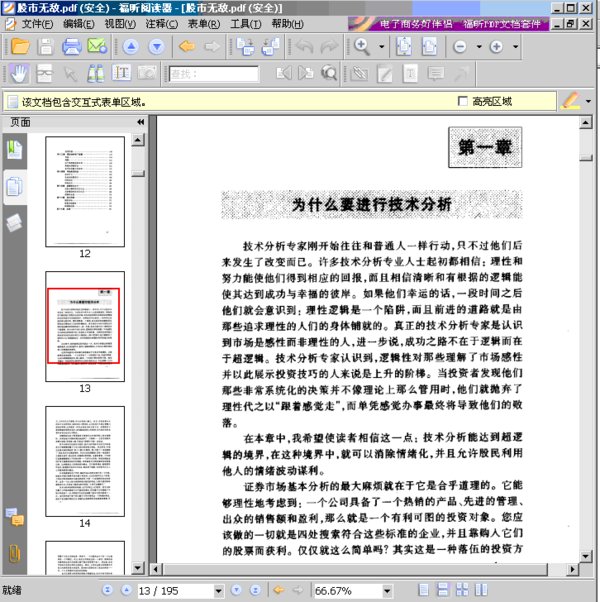
Task: Open the comments panel icon
Action: point(15,517)
